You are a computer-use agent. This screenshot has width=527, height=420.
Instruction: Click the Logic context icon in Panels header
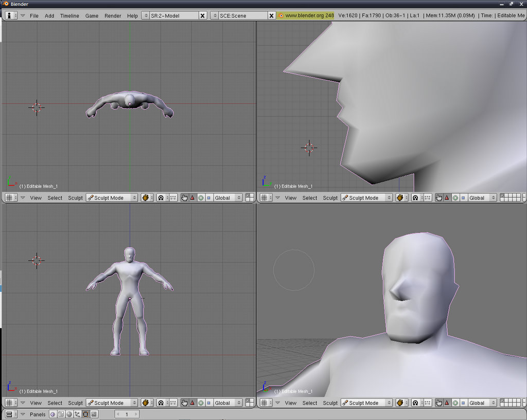(52, 414)
